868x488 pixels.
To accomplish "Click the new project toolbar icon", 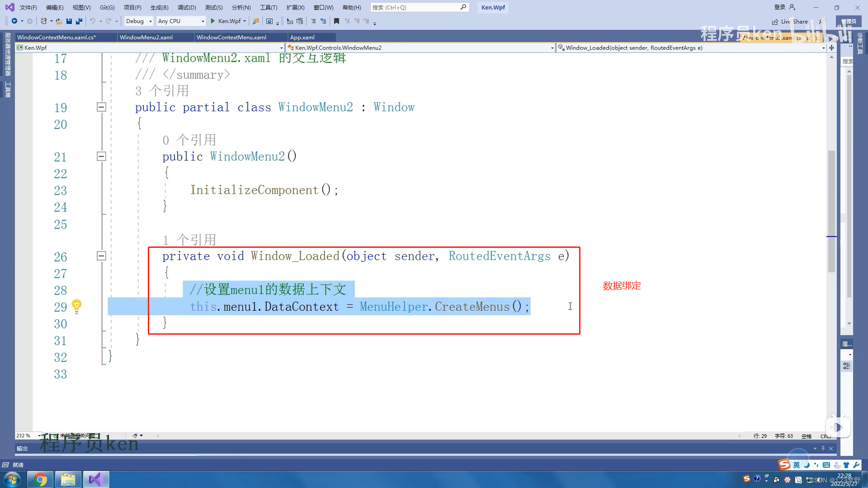I will coord(44,21).
